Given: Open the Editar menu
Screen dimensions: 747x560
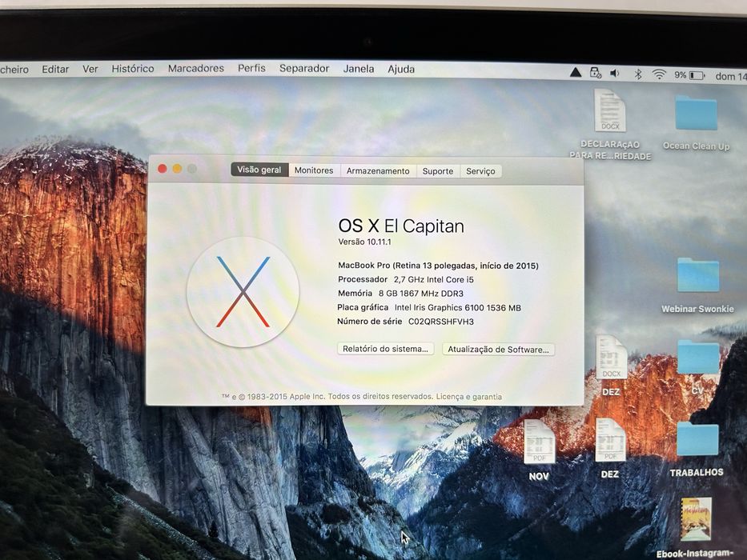Looking at the screenshot, I should coord(55,70).
